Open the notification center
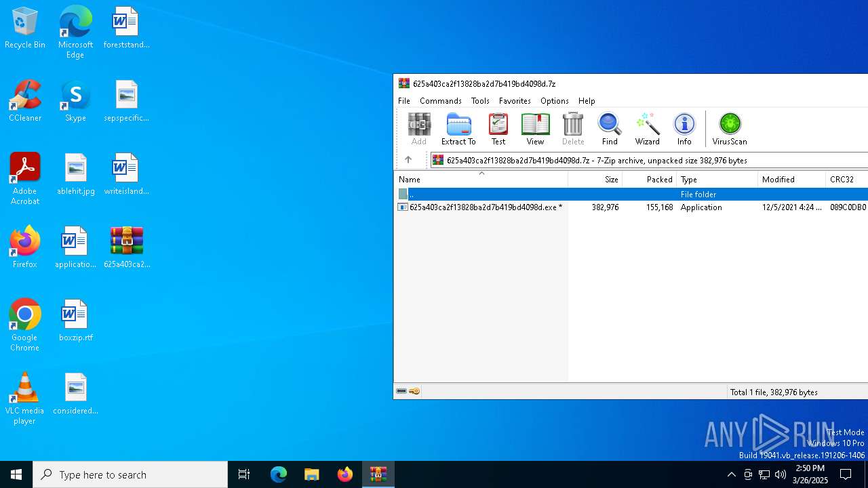Image resolution: width=868 pixels, height=488 pixels. click(x=846, y=474)
